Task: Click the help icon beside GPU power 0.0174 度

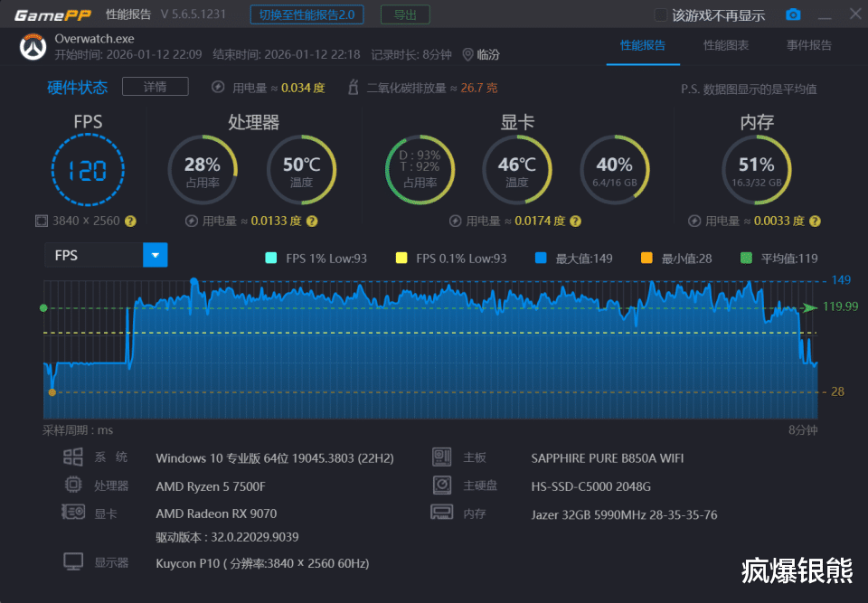Action: (x=575, y=221)
